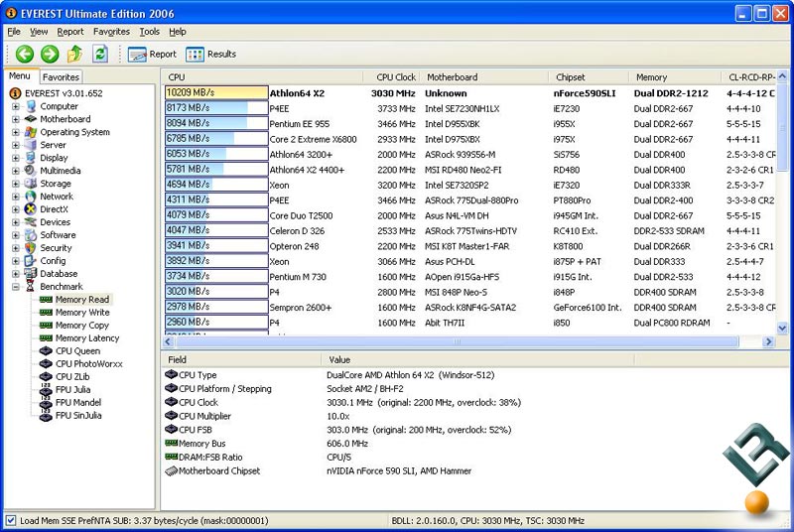Click the Field column header
This screenshot has height=532, width=794.
[241, 360]
